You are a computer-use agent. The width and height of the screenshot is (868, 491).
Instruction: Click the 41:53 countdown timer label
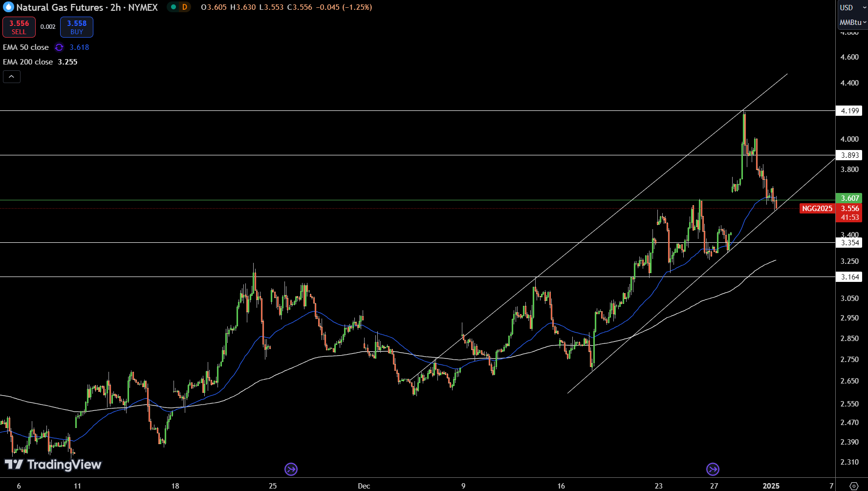(849, 217)
